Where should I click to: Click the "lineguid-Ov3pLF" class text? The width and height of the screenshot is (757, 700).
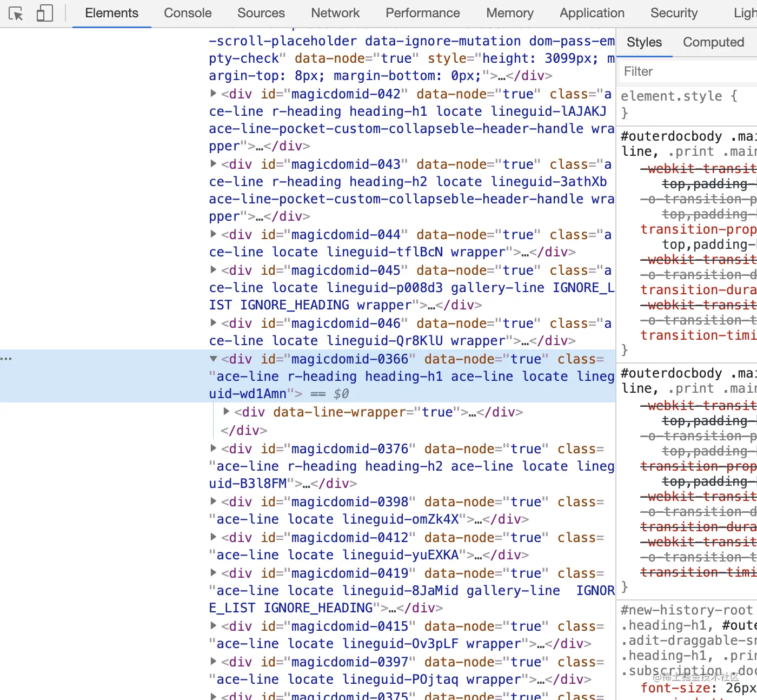401,644
